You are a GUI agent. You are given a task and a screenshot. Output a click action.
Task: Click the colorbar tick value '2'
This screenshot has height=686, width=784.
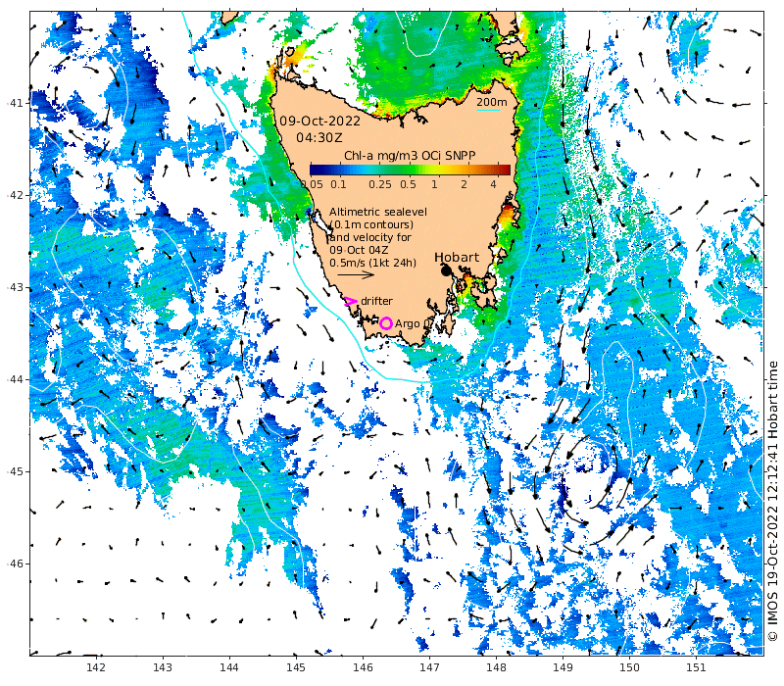click(464, 184)
